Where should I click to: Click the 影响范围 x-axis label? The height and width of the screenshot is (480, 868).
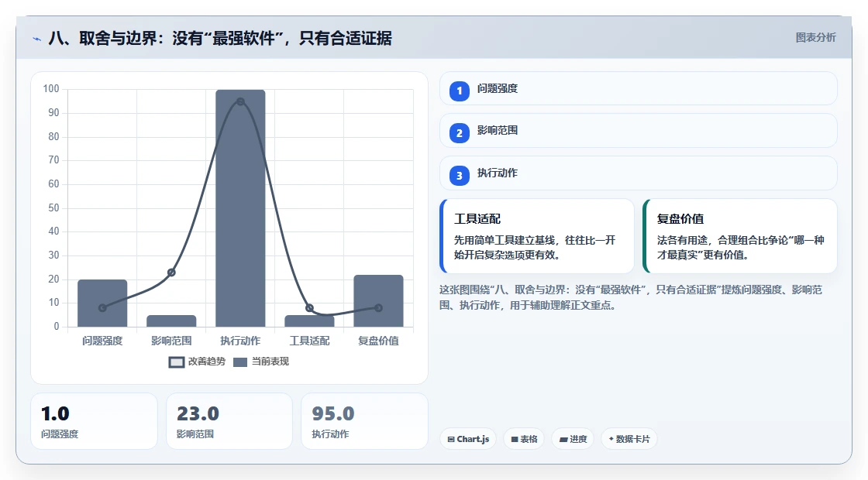tap(171, 341)
